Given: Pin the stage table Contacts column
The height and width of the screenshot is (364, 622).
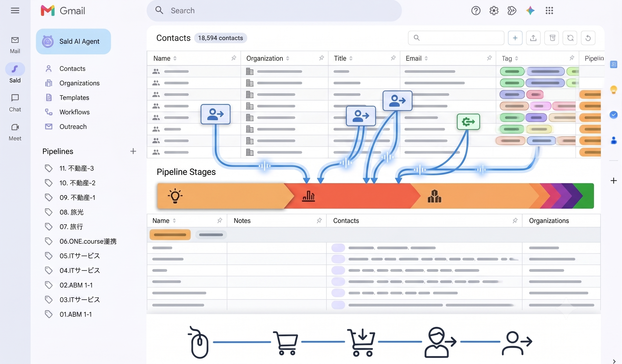Looking at the screenshot, I should point(515,220).
